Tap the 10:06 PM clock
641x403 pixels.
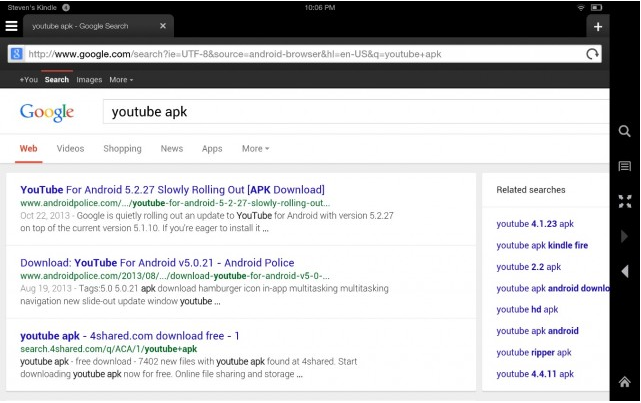click(x=320, y=7)
